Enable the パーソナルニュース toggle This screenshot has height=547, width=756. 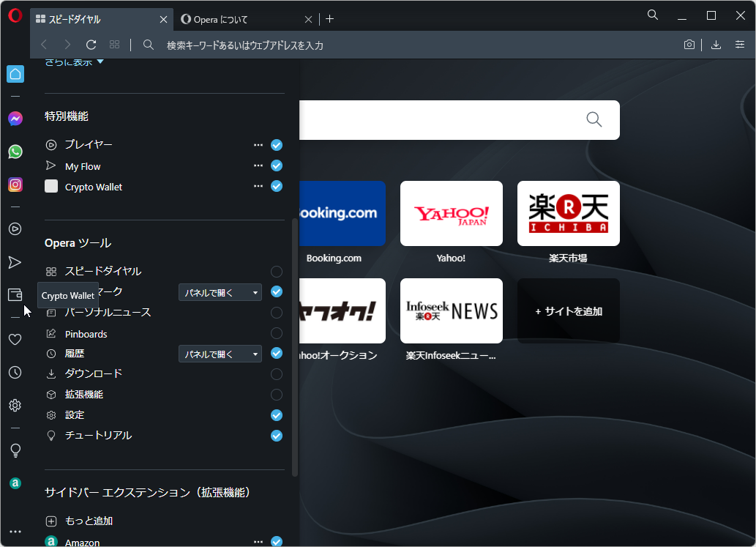[276, 312]
